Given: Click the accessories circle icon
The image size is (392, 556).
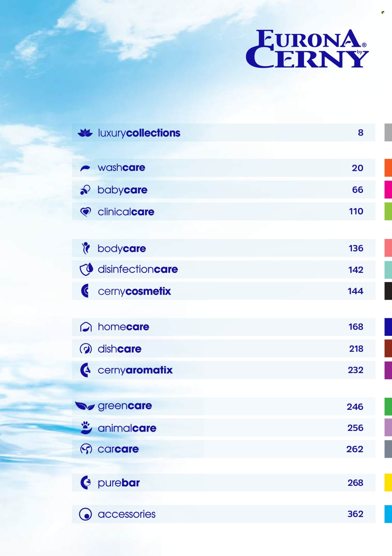Looking at the screenshot, I should (86, 514).
